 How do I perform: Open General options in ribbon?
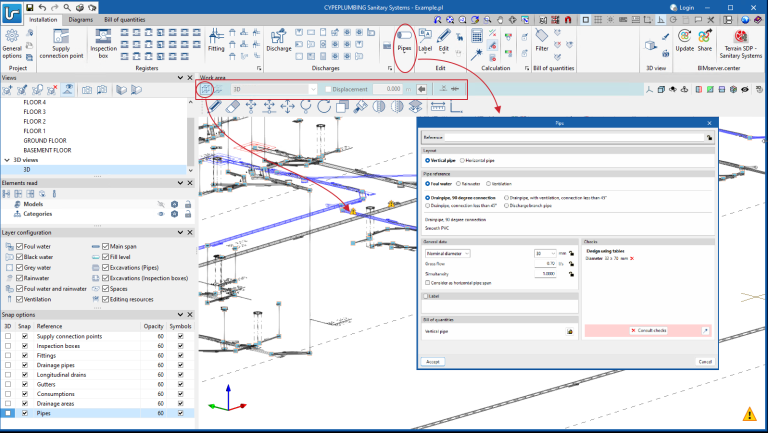[x=12, y=44]
